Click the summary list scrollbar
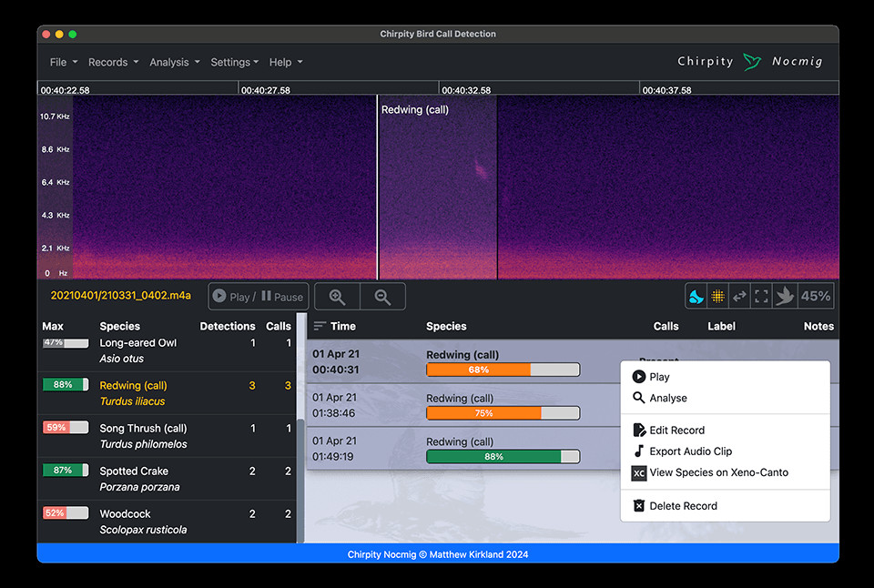Viewport: 874px width, 588px height. coord(300,480)
